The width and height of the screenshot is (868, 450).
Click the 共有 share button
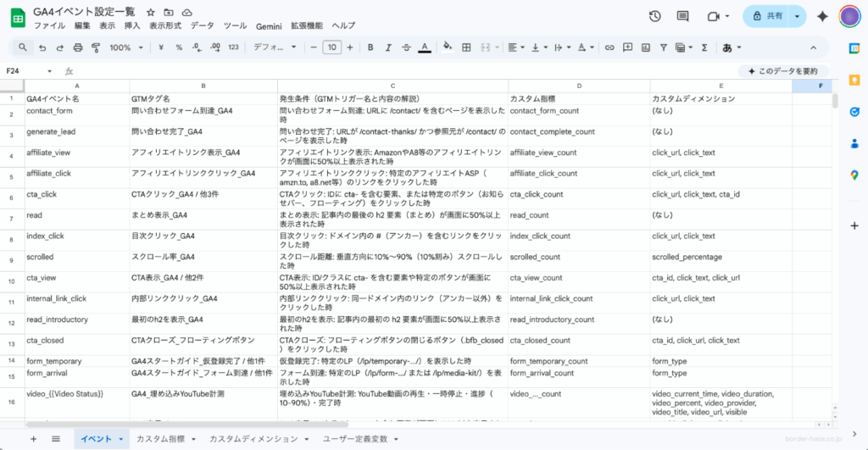point(767,17)
